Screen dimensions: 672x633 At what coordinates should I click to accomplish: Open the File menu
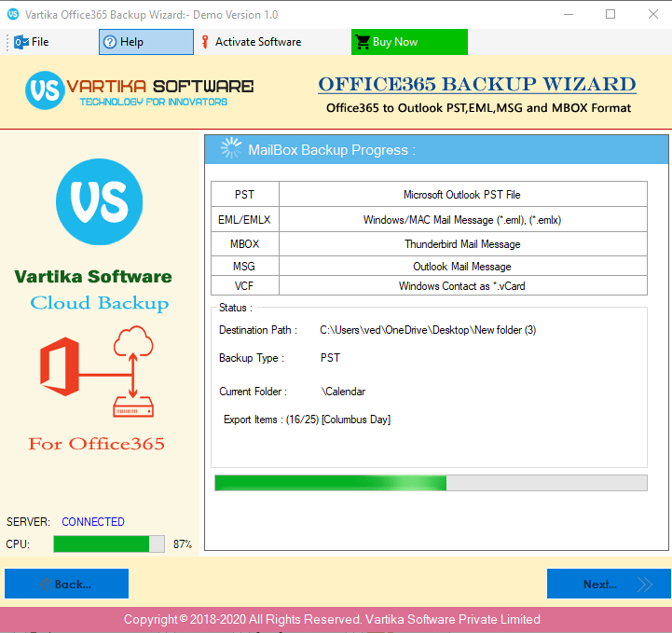(x=32, y=42)
